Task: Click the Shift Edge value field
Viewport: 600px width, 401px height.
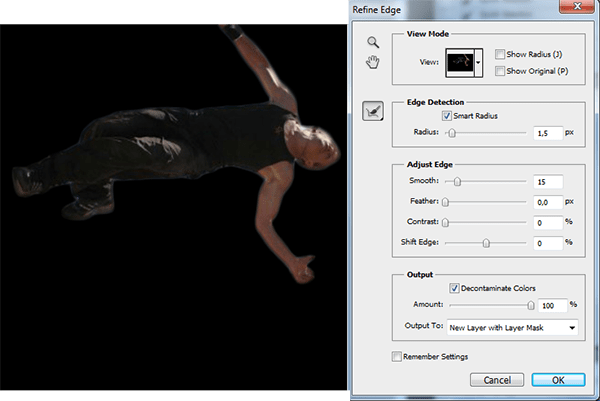Action: (x=548, y=243)
